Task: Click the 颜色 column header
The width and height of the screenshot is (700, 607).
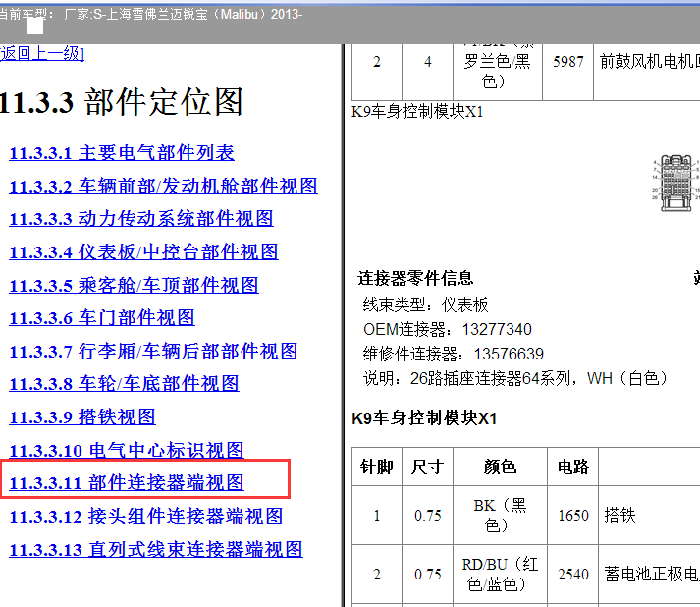Action: [x=500, y=467]
